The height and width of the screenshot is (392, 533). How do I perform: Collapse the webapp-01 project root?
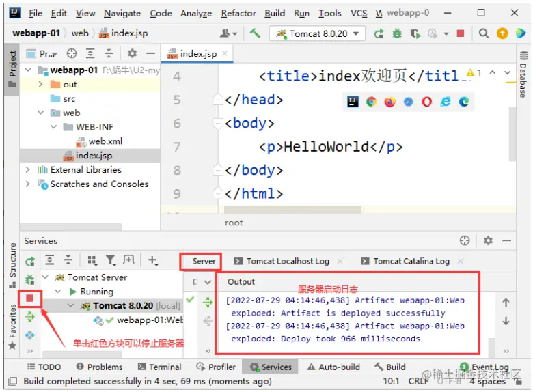[29, 70]
